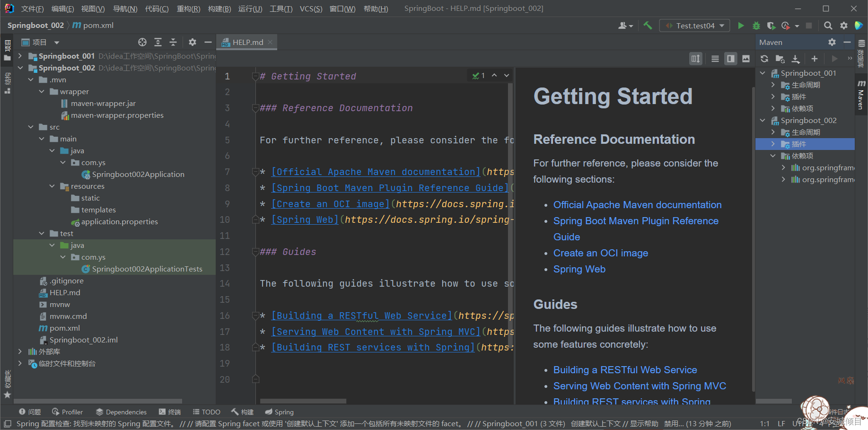Run the Test.test04 configuration
868x430 pixels.
(x=741, y=25)
